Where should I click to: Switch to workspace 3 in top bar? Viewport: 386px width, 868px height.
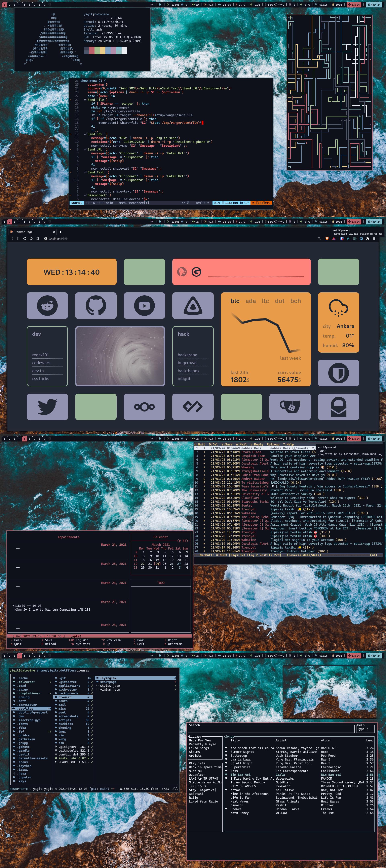(14, 5)
